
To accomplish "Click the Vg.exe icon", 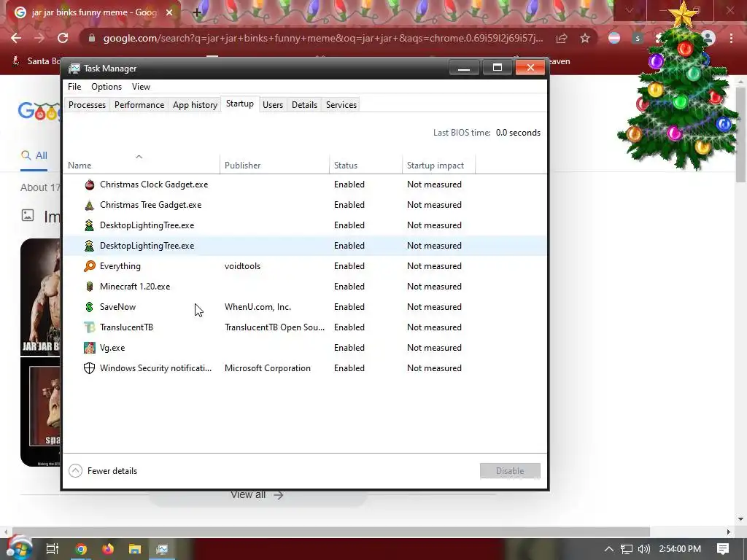I will [x=90, y=348].
